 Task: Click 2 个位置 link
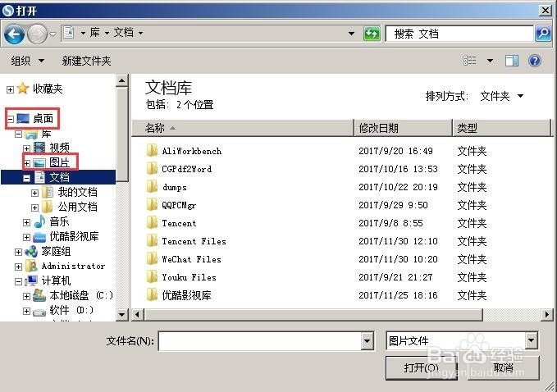(194, 105)
